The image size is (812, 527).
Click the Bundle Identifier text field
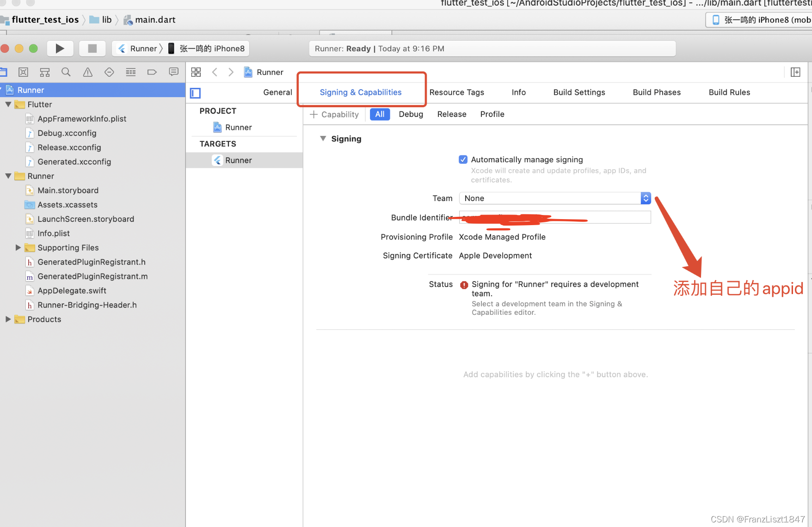tap(555, 217)
